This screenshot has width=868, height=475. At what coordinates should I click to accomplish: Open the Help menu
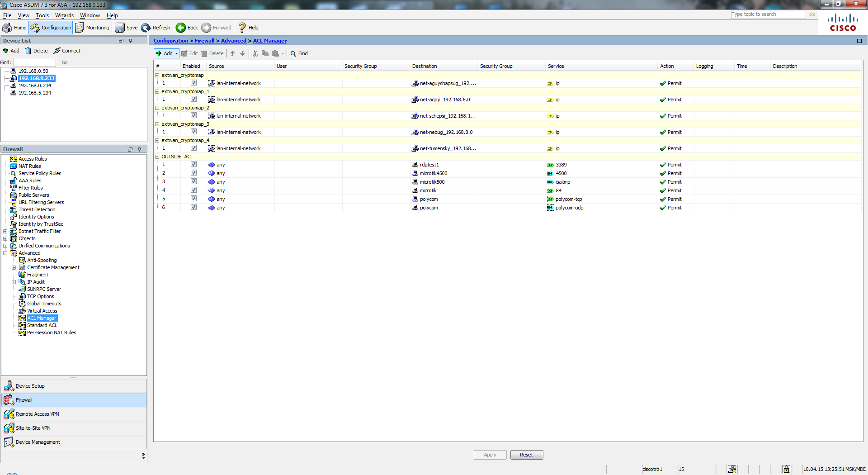(x=112, y=15)
